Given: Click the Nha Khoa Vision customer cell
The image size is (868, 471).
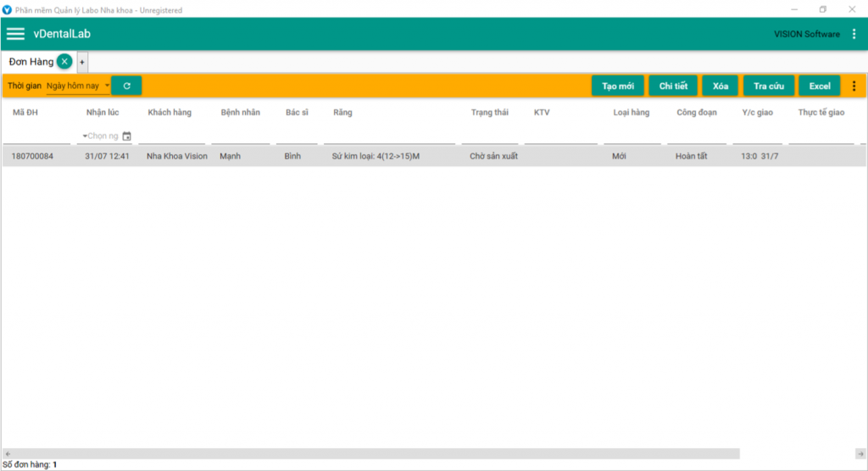Looking at the screenshot, I should click(x=177, y=156).
